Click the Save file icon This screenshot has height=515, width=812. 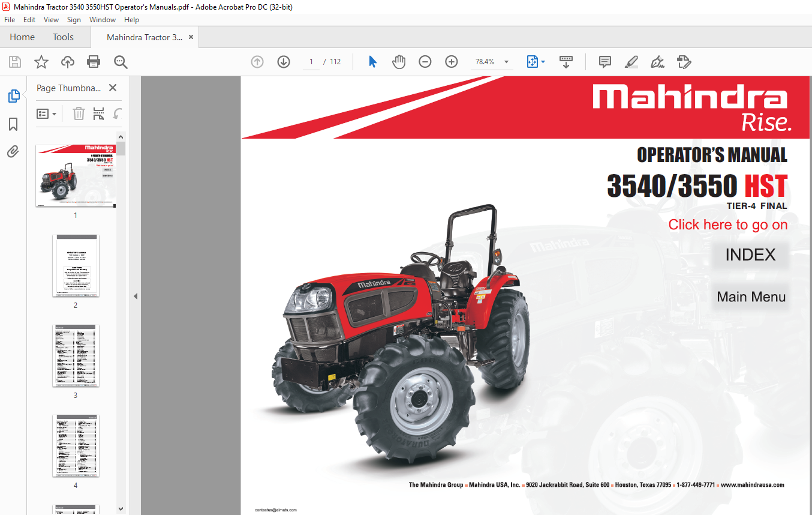(15, 62)
